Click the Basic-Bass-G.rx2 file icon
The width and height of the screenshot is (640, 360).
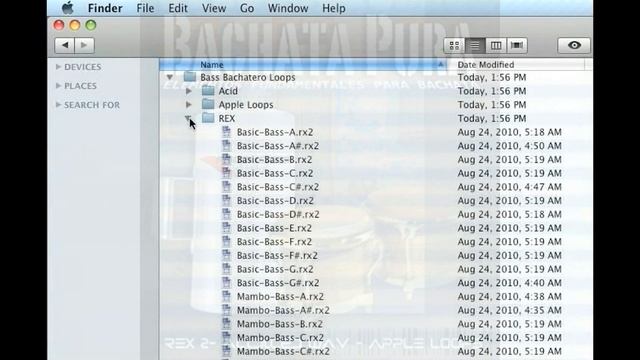(227, 269)
